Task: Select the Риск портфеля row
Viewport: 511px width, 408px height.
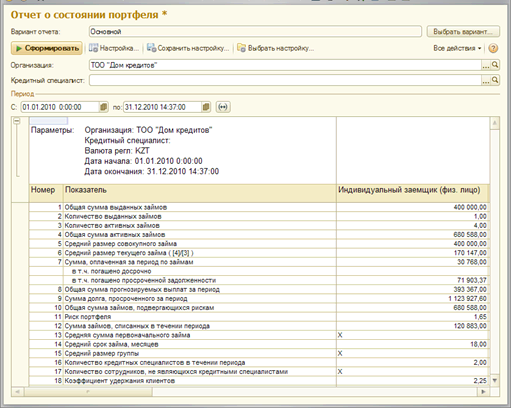Action: (x=258, y=317)
